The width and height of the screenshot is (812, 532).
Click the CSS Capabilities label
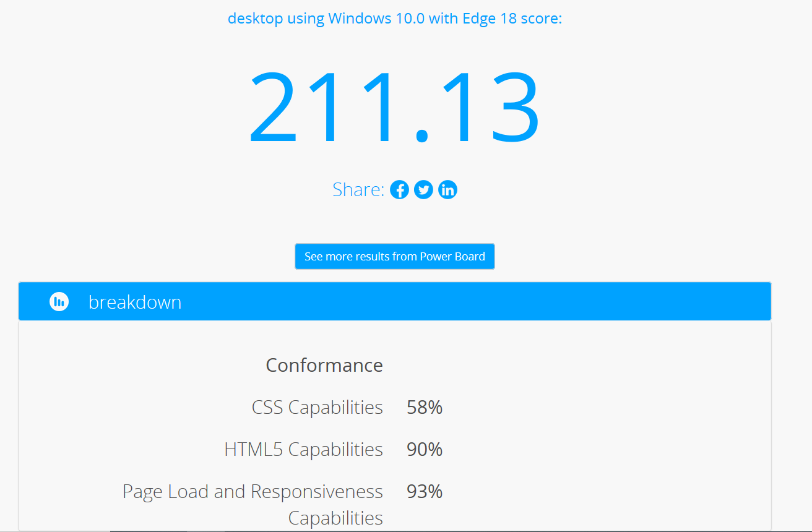point(317,407)
